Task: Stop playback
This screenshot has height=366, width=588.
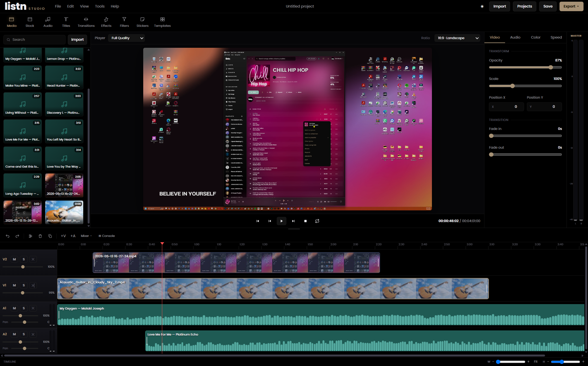Action: pyautogui.click(x=305, y=221)
